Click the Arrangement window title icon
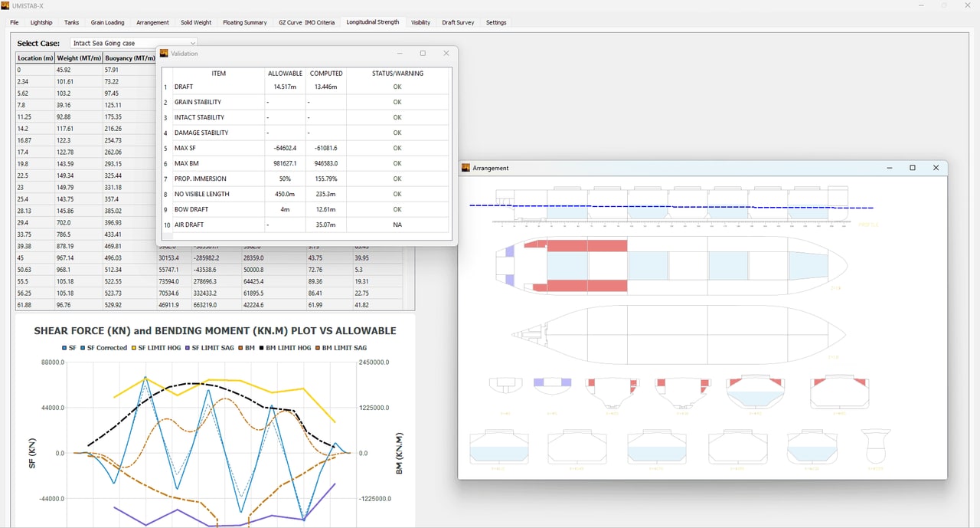Image resolution: width=980 pixels, height=528 pixels. pos(466,168)
